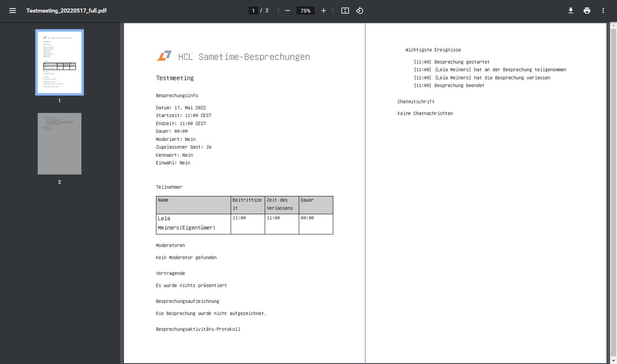617x364 pixels.
Task: Click the text Keine Chatnachrichten
Action: tap(425, 113)
